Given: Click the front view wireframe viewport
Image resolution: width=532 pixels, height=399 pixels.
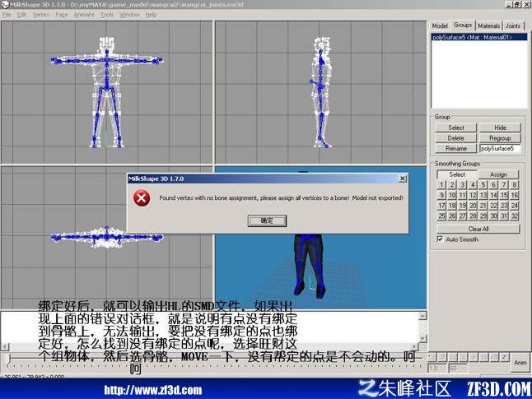Looking at the screenshot, I should (x=106, y=92).
